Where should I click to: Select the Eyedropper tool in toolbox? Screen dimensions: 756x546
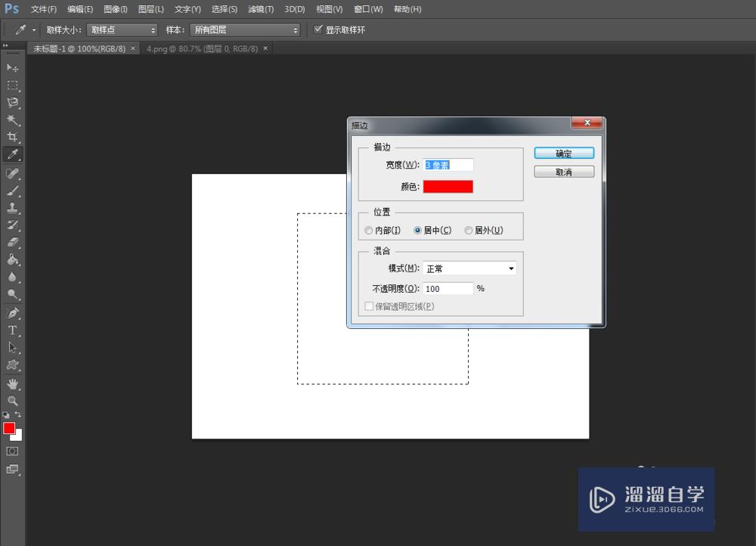coord(13,154)
